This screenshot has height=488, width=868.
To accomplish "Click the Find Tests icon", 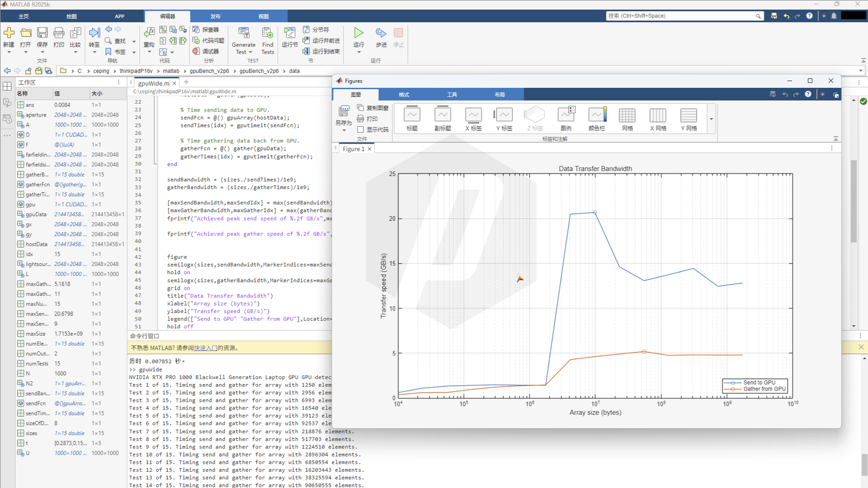I will click(267, 34).
